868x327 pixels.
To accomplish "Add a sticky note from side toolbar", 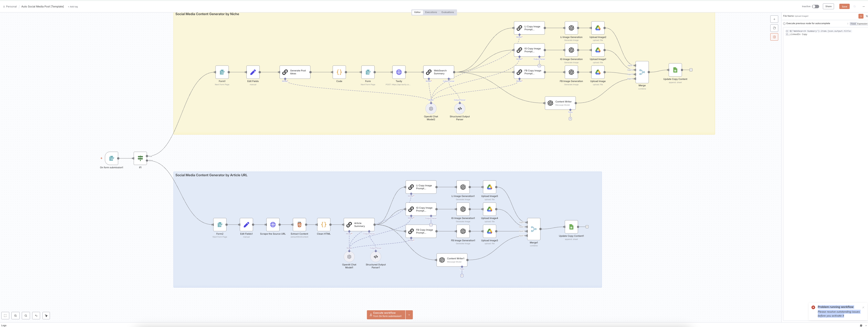I will pos(774,28).
